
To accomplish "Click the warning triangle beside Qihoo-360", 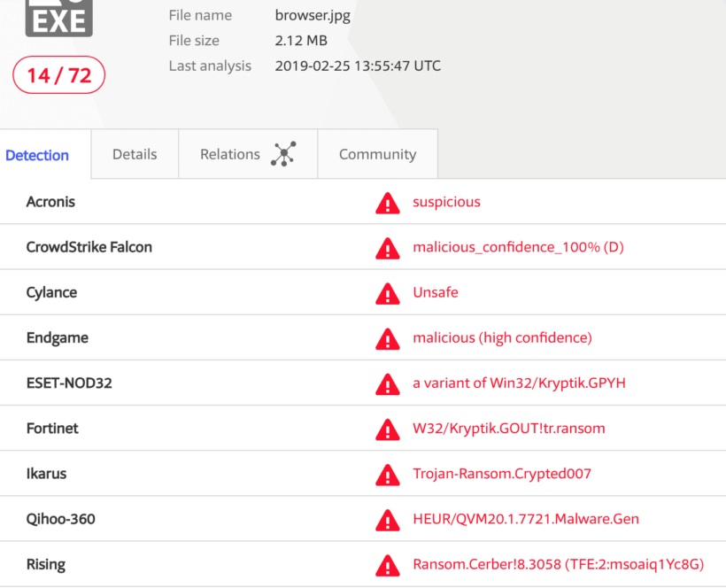I will (387, 519).
